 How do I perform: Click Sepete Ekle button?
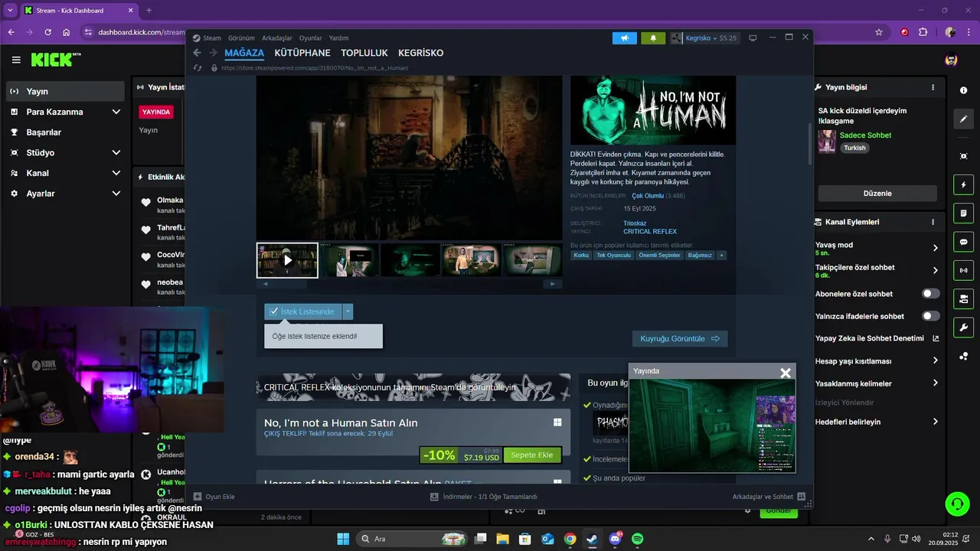(532, 455)
